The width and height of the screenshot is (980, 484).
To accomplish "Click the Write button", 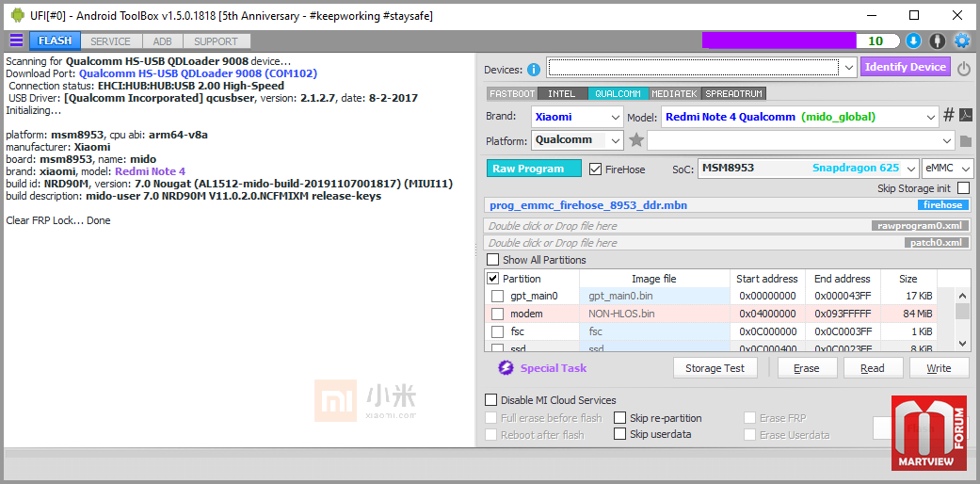I will [939, 368].
